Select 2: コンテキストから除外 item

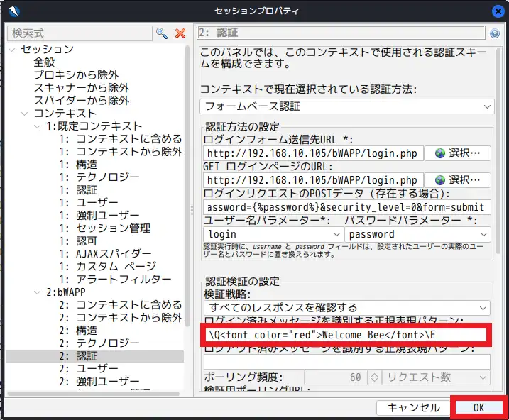coord(121,318)
